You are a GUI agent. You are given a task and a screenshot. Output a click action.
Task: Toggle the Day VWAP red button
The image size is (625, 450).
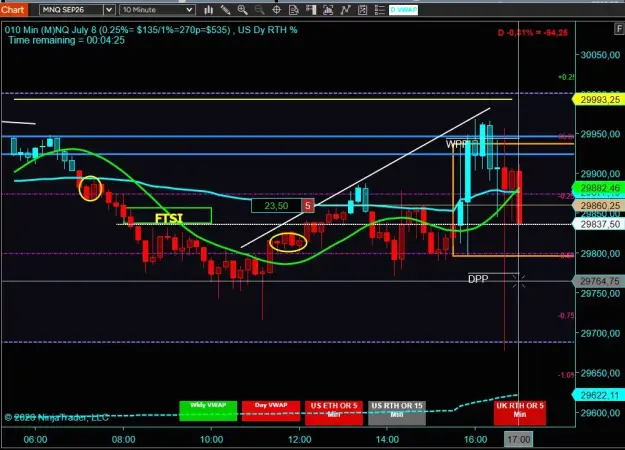click(x=271, y=411)
